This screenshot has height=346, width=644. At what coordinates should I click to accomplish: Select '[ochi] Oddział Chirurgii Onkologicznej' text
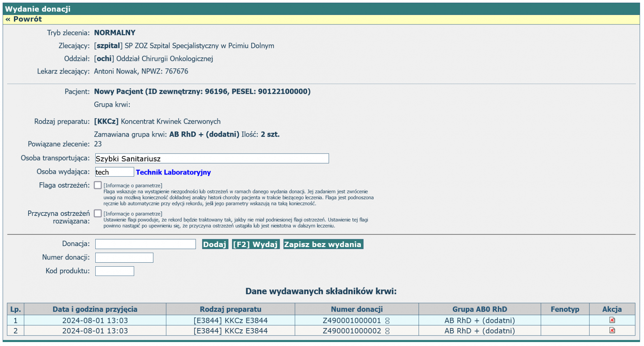click(x=154, y=59)
